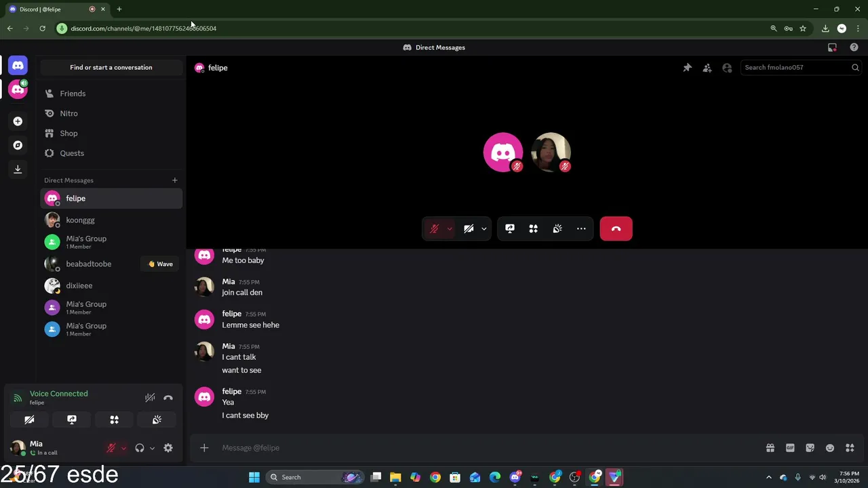Disconnect call with red hang-up button
Screen dimensions: 868x488
tap(616, 229)
